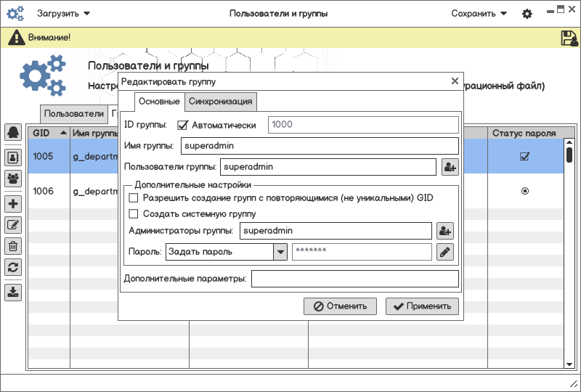Select the Пользователи tab
The height and width of the screenshot is (392, 581).
tap(74, 114)
